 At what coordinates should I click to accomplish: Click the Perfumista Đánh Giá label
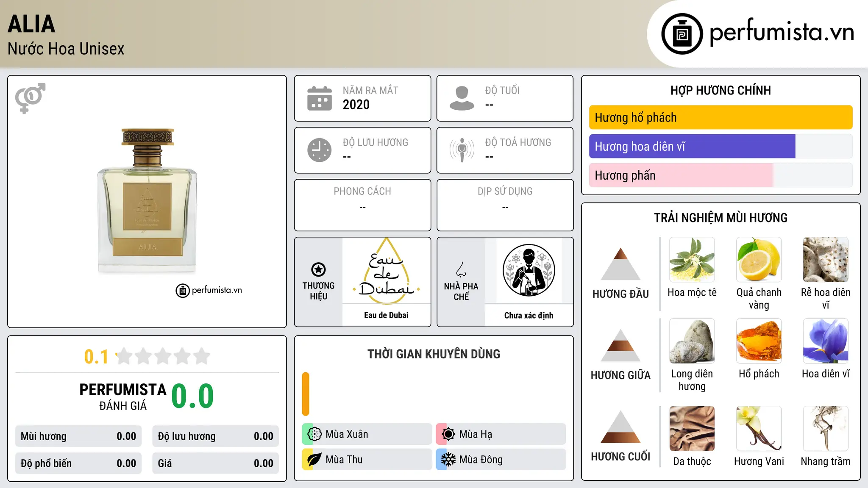coord(123,396)
